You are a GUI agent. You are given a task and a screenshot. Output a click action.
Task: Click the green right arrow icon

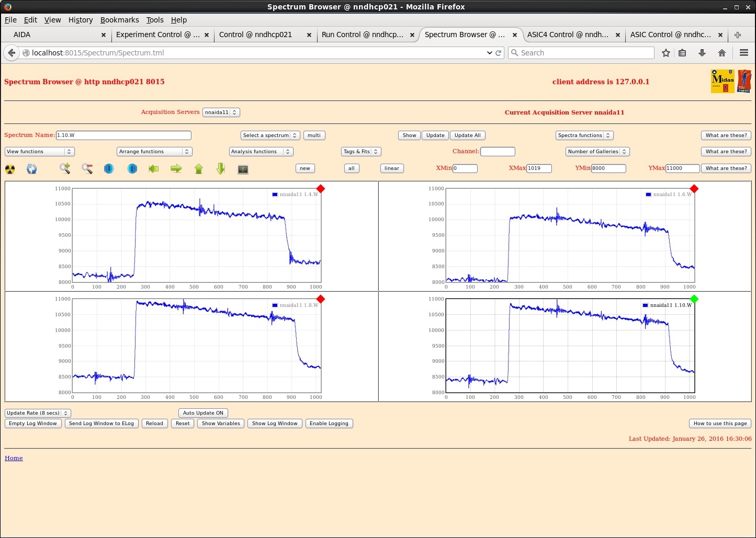coord(176,168)
